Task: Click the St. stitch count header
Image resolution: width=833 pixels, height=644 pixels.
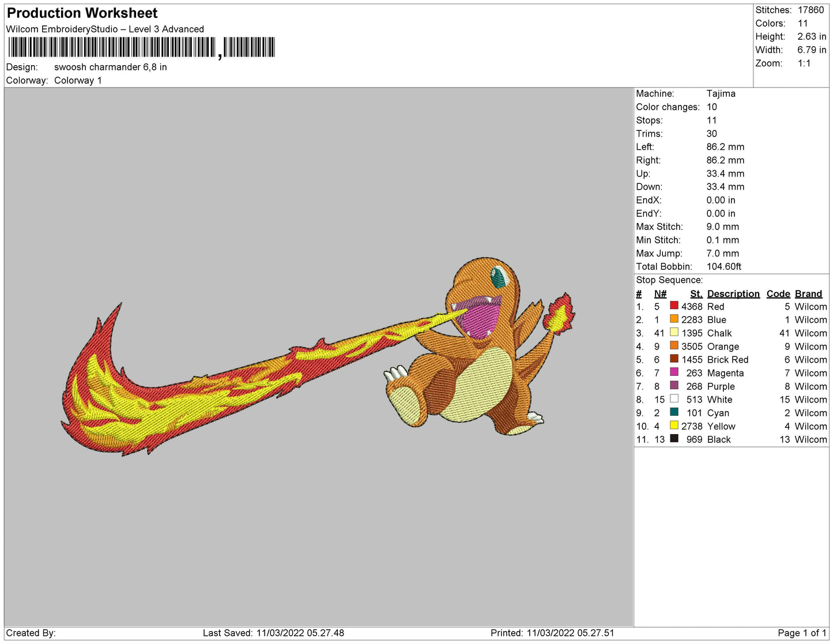Action: pos(696,293)
